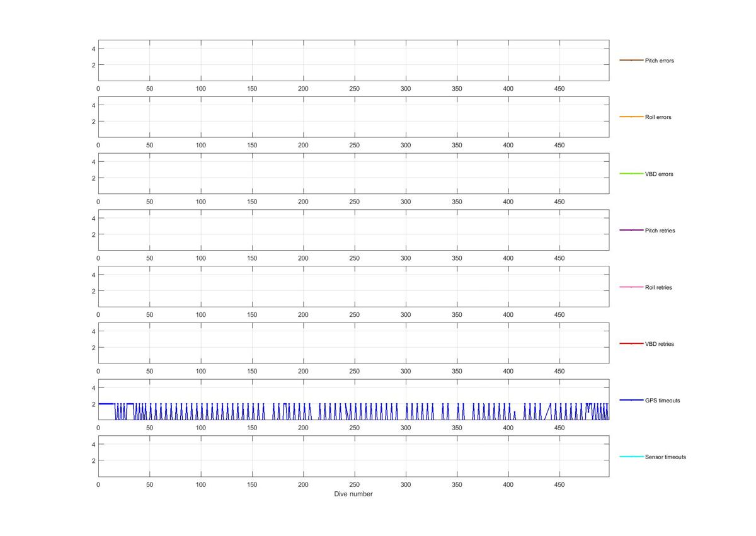Click the Sensor timeouts legend label
Screen dimensions: 756x536
(x=665, y=457)
